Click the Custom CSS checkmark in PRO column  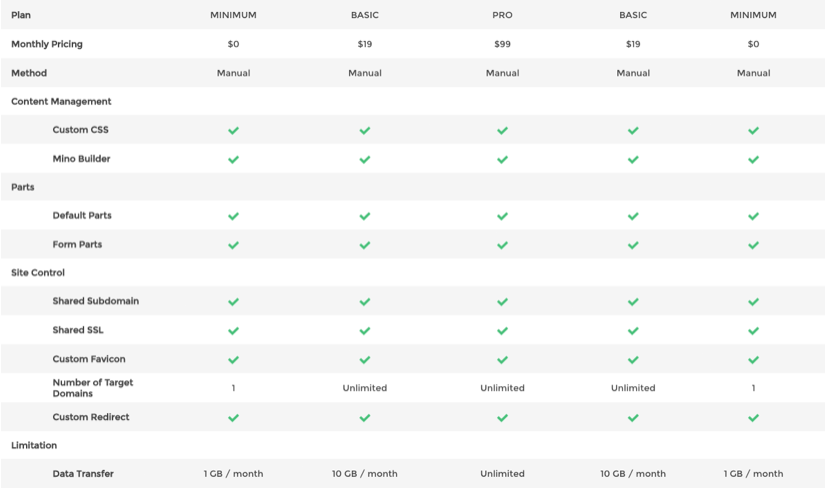coord(502,130)
